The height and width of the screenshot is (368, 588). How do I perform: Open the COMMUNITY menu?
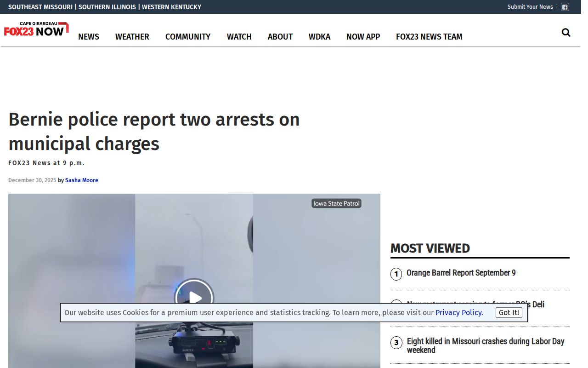click(x=188, y=37)
